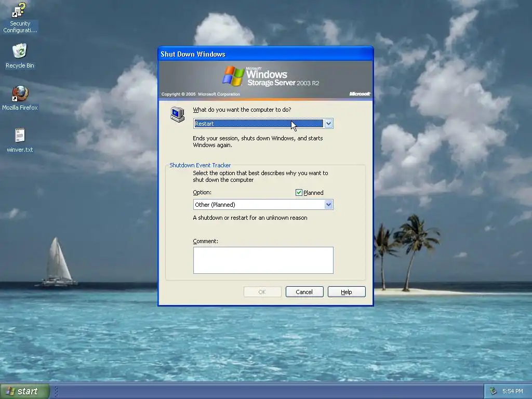532x399 pixels.
Task: Uncheck the Planned checkbox
Action: click(299, 193)
